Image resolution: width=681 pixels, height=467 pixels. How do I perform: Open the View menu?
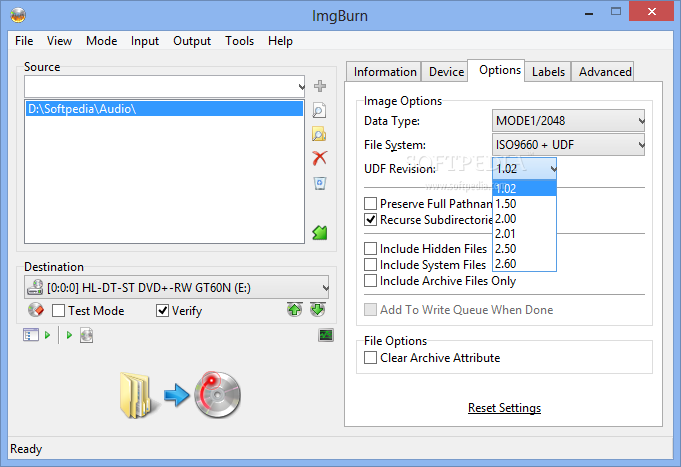click(x=60, y=41)
